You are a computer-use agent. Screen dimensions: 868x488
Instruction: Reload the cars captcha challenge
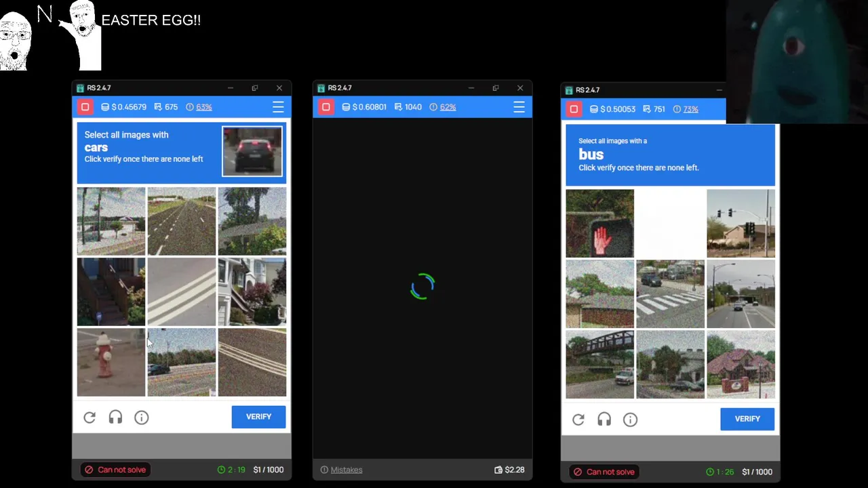click(x=90, y=418)
